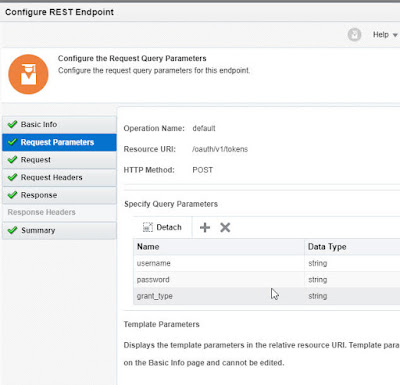
Task: Click the Detach table icon
Action: click(147, 227)
